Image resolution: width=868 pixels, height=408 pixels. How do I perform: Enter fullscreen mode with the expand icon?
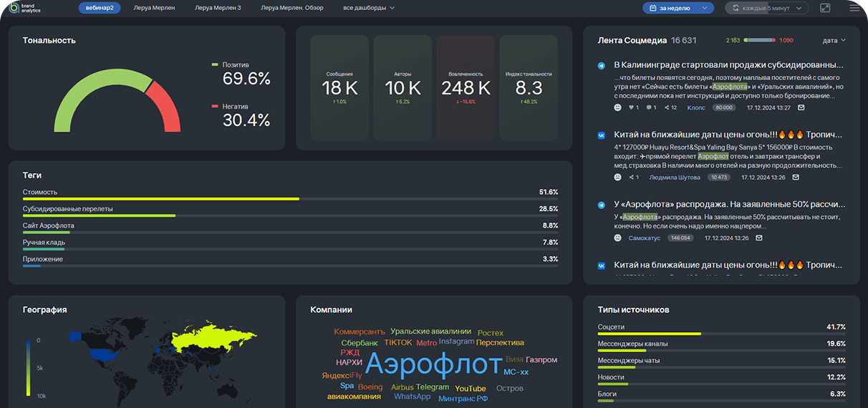click(825, 8)
